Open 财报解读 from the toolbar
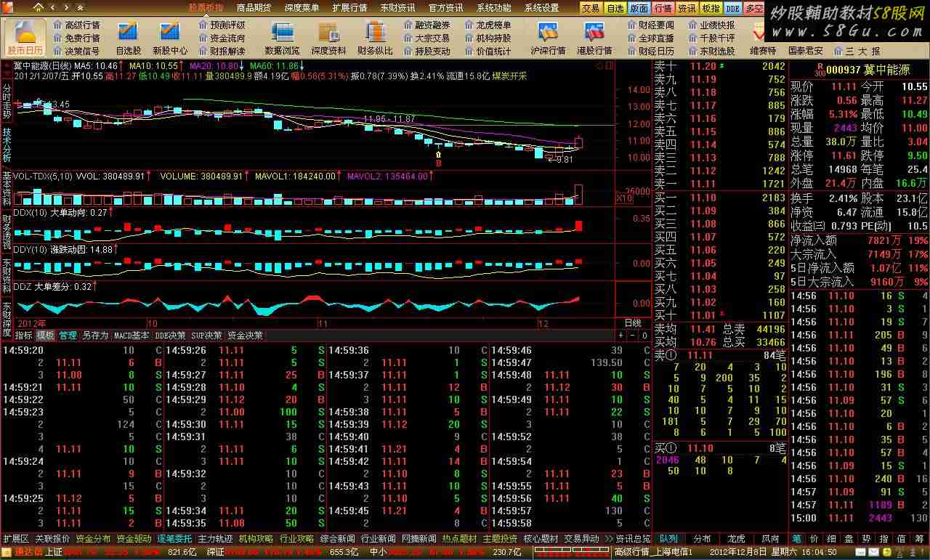Viewport: 930px width, 560px height. coord(222,51)
